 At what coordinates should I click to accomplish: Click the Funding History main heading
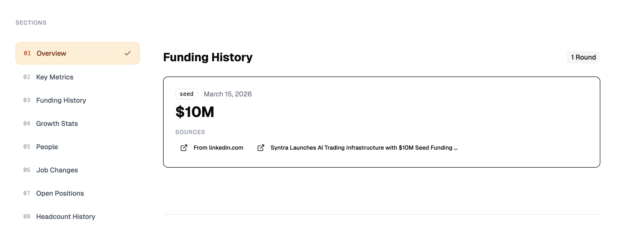click(x=207, y=57)
